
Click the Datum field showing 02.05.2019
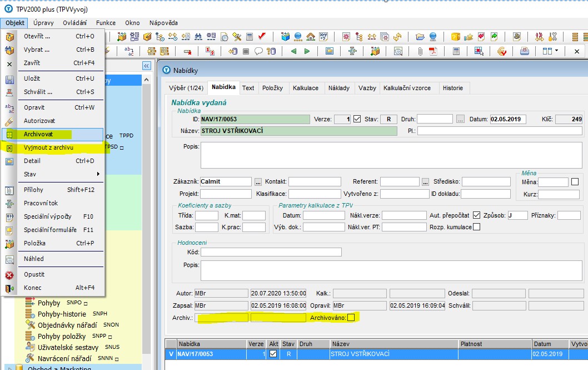click(x=508, y=119)
